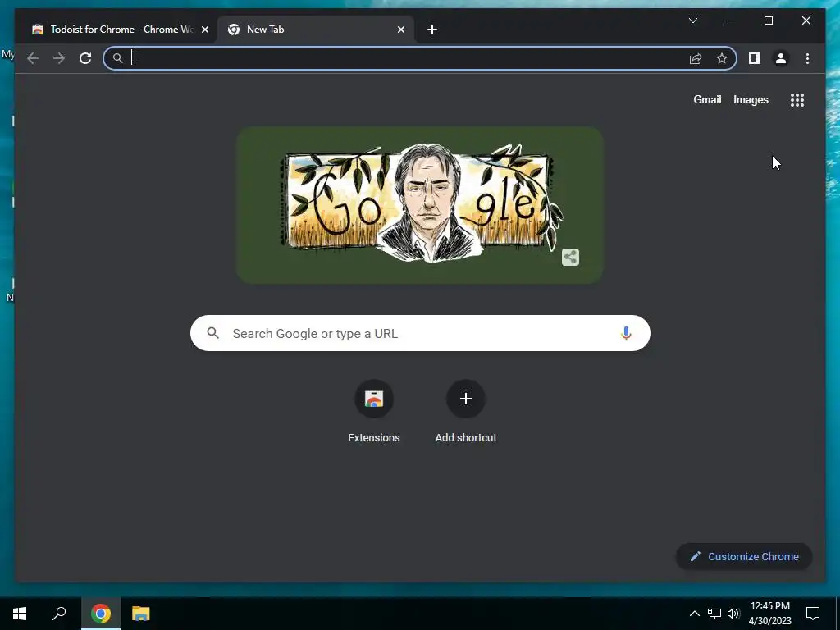
Task: Focus the Search Google or type a URL box
Action: coord(420,333)
